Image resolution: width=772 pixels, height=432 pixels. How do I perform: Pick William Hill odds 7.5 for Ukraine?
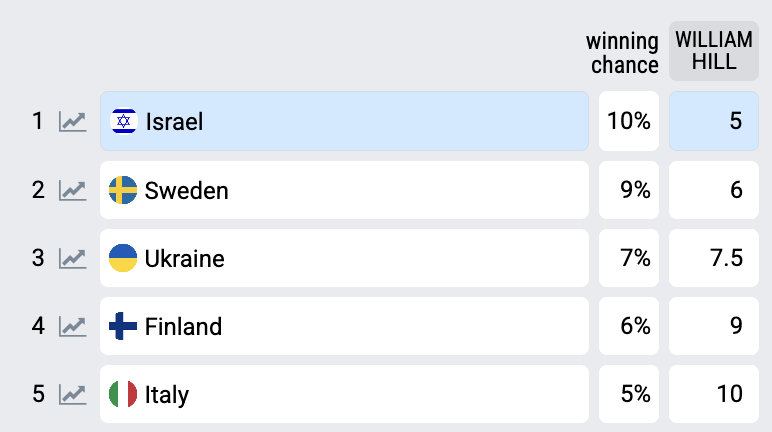click(x=714, y=258)
